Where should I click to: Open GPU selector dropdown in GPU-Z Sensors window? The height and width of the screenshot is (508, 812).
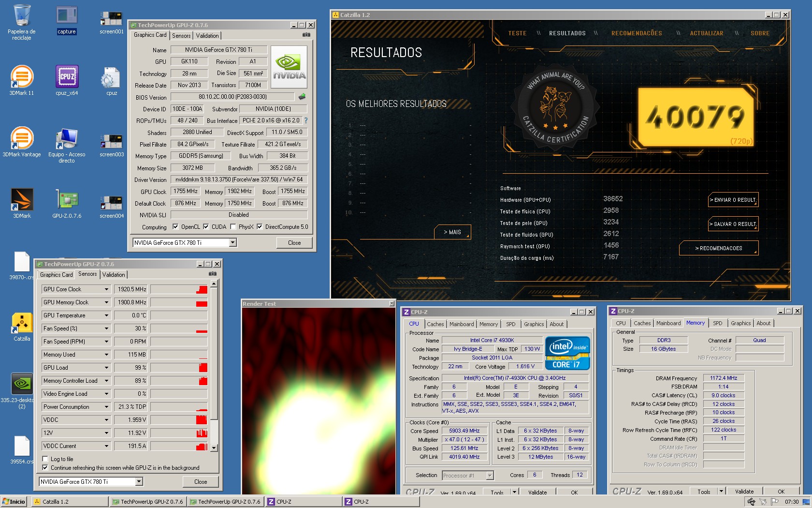pyautogui.click(x=139, y=481)
